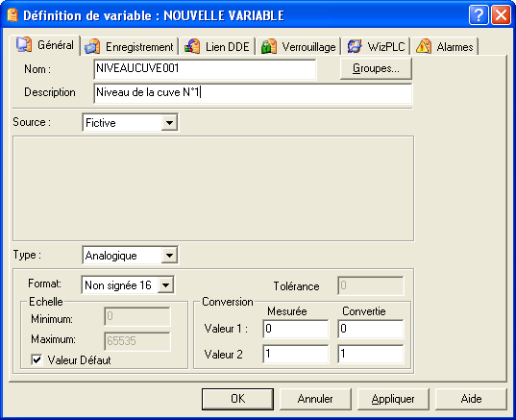Expand the Source dropdown showing Fictive
The width and height of the screenshot is (516, 420).
click(169, 123)
